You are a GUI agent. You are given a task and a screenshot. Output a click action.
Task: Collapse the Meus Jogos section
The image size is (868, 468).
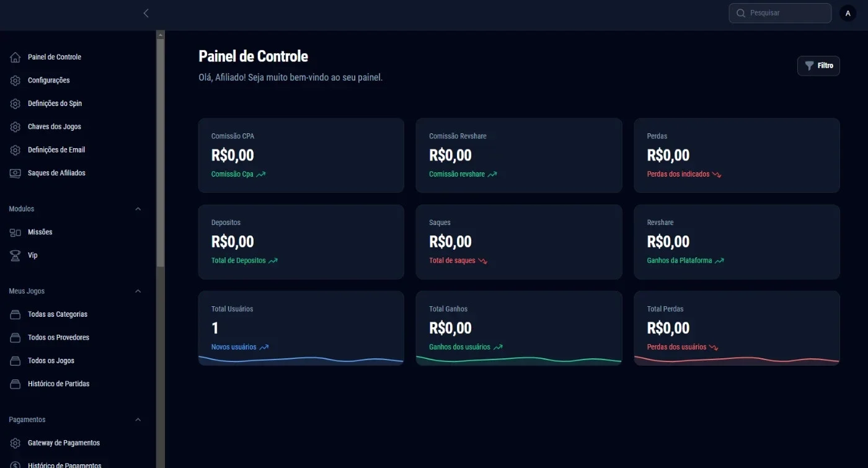[138, 291]
